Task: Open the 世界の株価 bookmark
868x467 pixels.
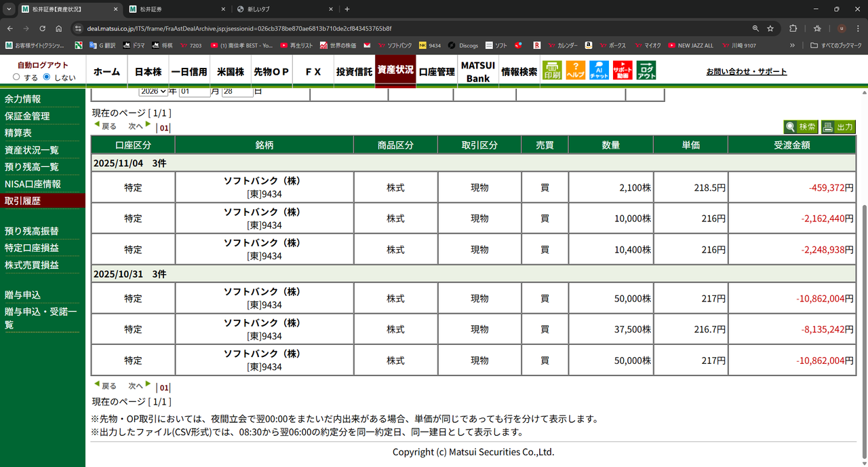Action: 338,45
